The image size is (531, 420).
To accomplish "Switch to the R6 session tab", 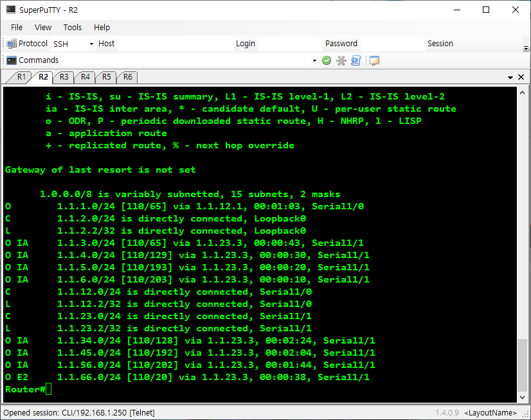I will pyautogui.click(x=128, y=77).
